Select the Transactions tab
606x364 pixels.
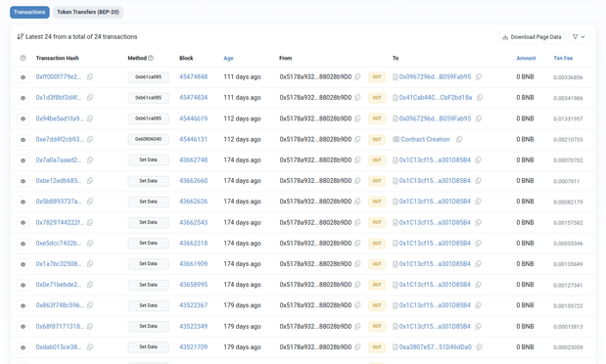[29, 12]
